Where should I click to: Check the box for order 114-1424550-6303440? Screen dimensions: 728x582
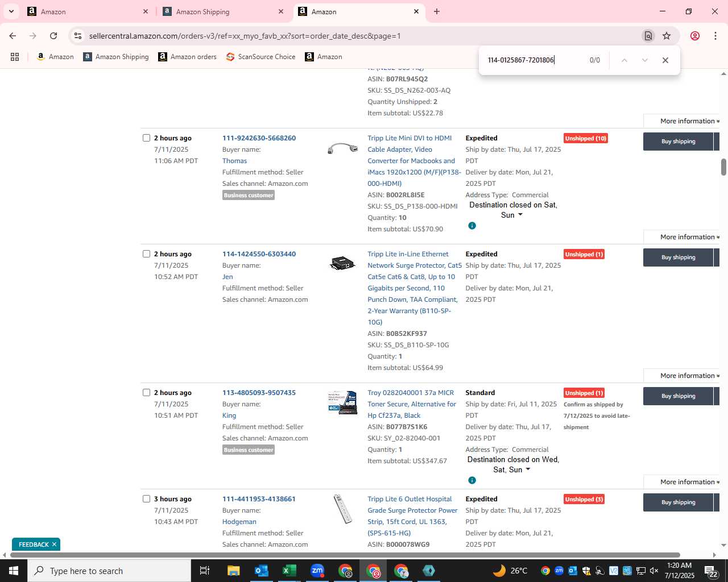point(146,254)
